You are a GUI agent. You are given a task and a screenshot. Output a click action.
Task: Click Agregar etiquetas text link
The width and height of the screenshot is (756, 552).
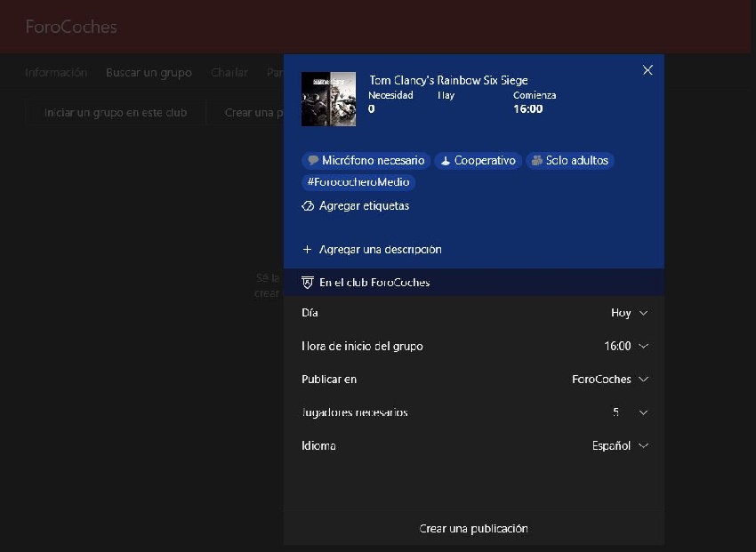click(x=364, y=206)
